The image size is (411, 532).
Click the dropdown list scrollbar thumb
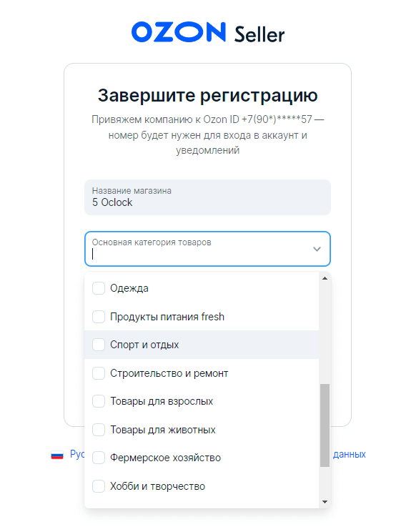click(x=325, y=425)
